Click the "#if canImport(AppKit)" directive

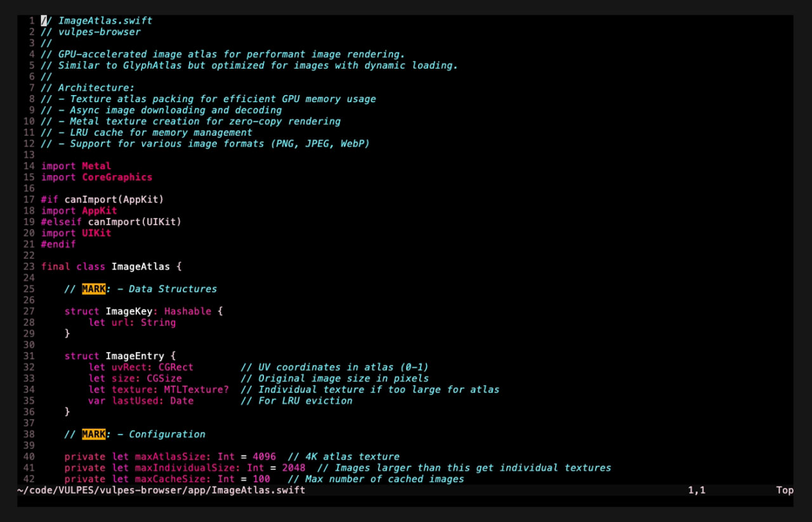pyautogui.click(x=103, y=199)
